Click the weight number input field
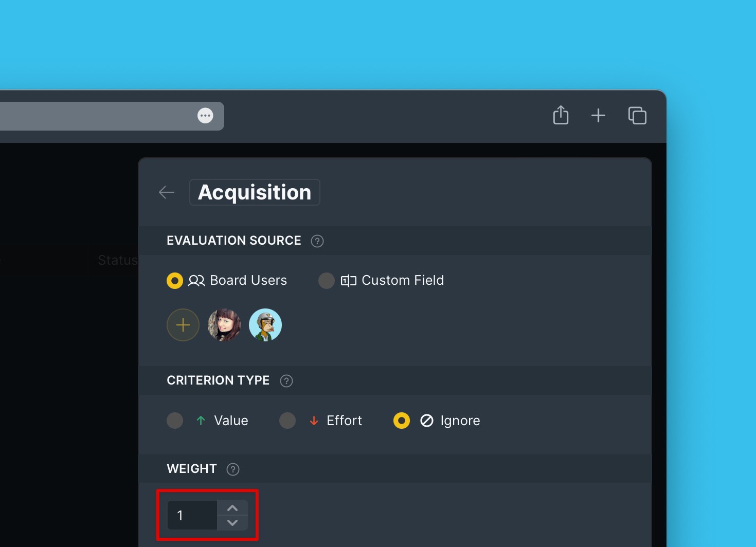 (192, 515)
